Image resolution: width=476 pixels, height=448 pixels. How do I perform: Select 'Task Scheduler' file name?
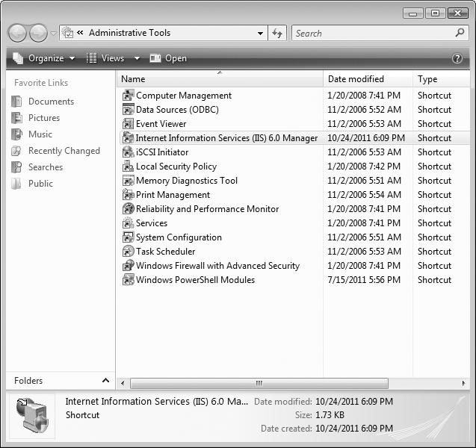point(165,252)
